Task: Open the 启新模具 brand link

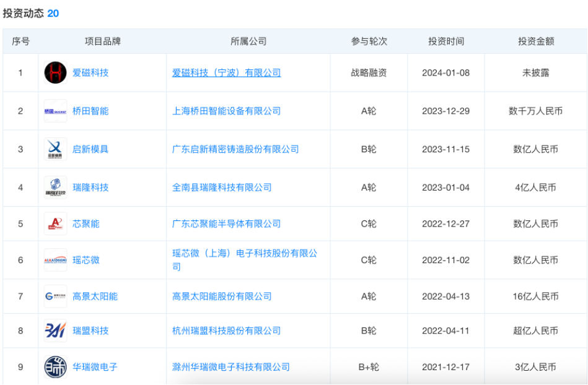Action: click(90, 149)
